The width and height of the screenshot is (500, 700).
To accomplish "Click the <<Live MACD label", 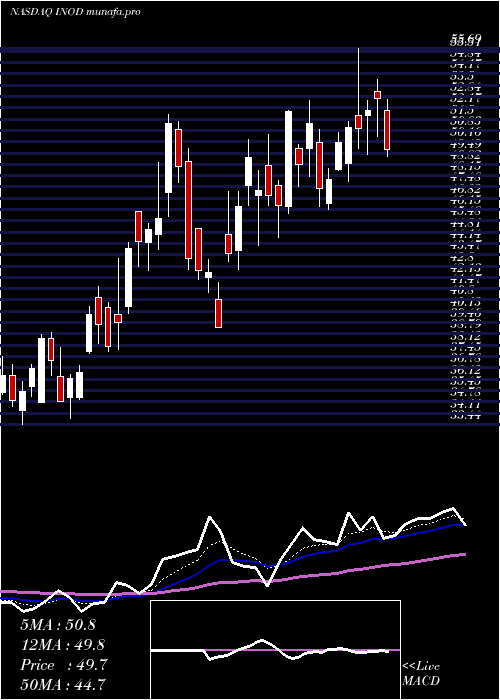I will [421, 673].
